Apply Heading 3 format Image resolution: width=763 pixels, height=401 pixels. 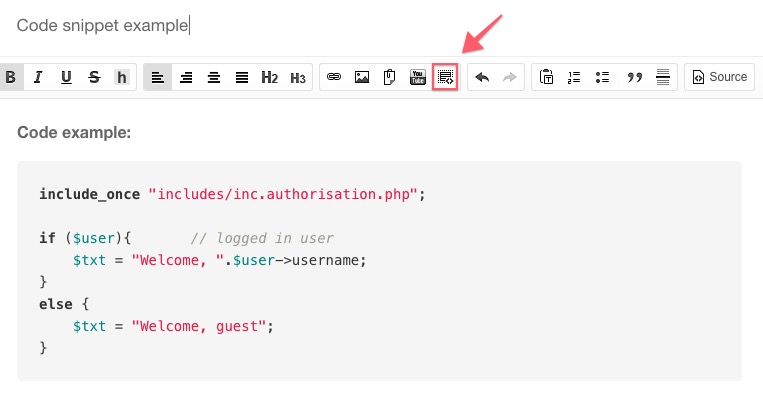(x=297, y=77)
